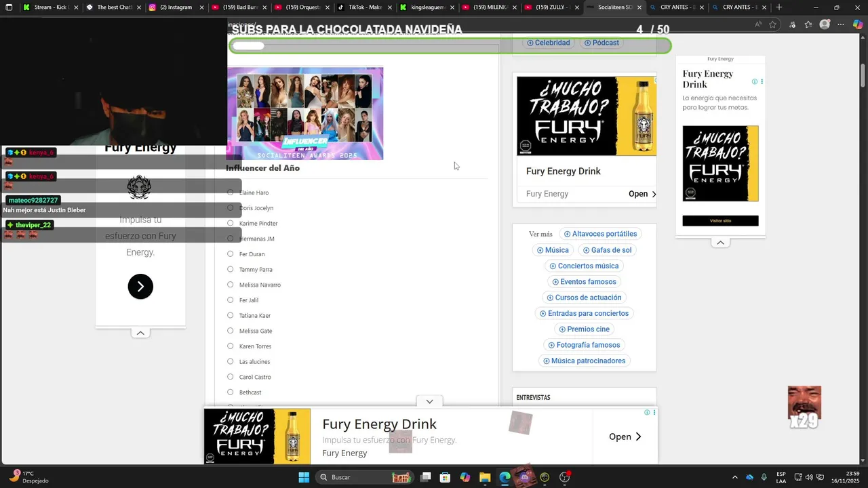Select Tammy Parra radio option
Viewport: 868px width, 488px height.
click(231, 269)
